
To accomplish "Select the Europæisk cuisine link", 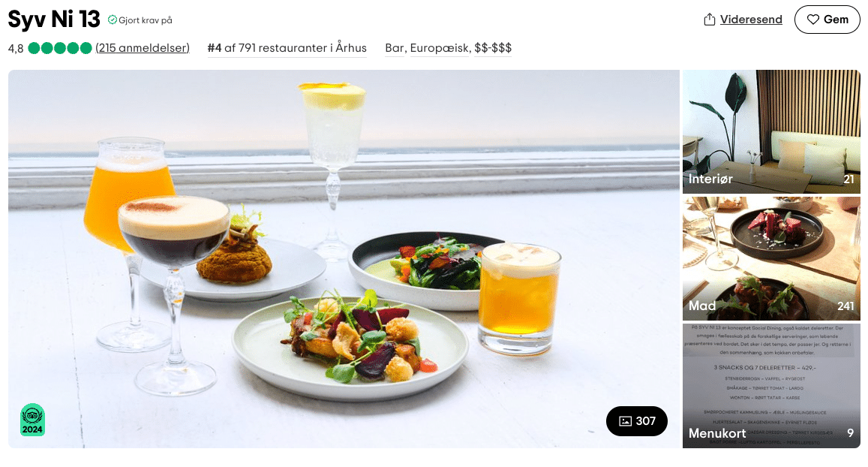I will click(x=440, y=48).
